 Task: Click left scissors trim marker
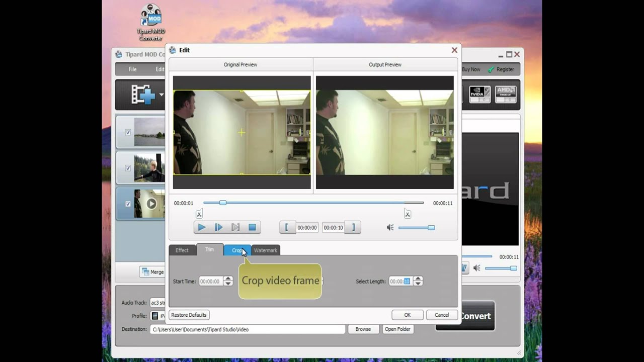(x=199, y=214)
